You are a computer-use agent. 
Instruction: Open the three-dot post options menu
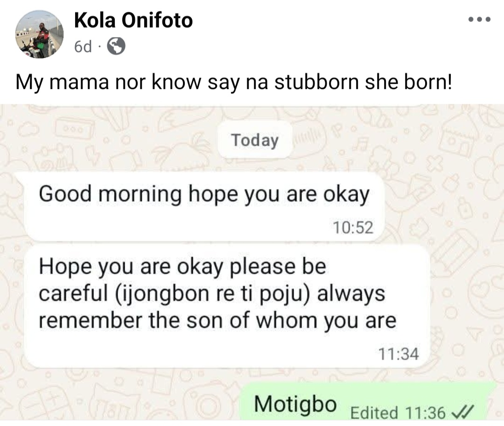coord(479,20)
